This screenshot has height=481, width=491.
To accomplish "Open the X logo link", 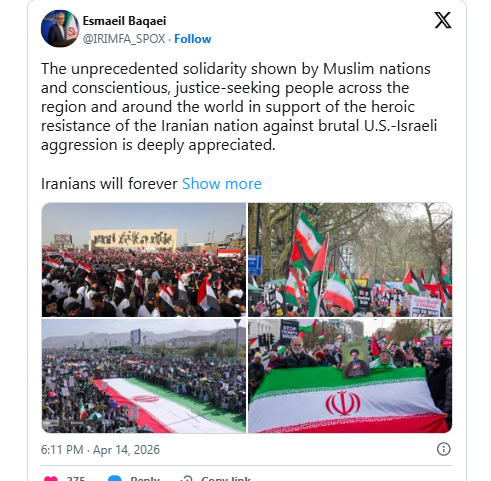I will (443, 20).
